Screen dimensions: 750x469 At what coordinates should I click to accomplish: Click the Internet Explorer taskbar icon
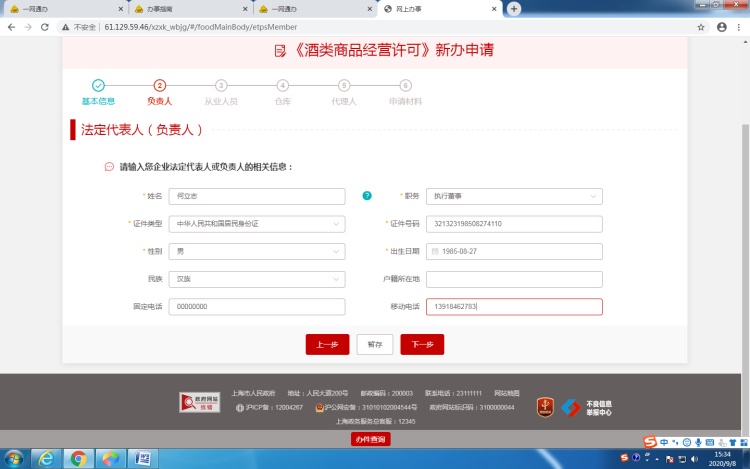pyautogui.click(x=45, y=458)
